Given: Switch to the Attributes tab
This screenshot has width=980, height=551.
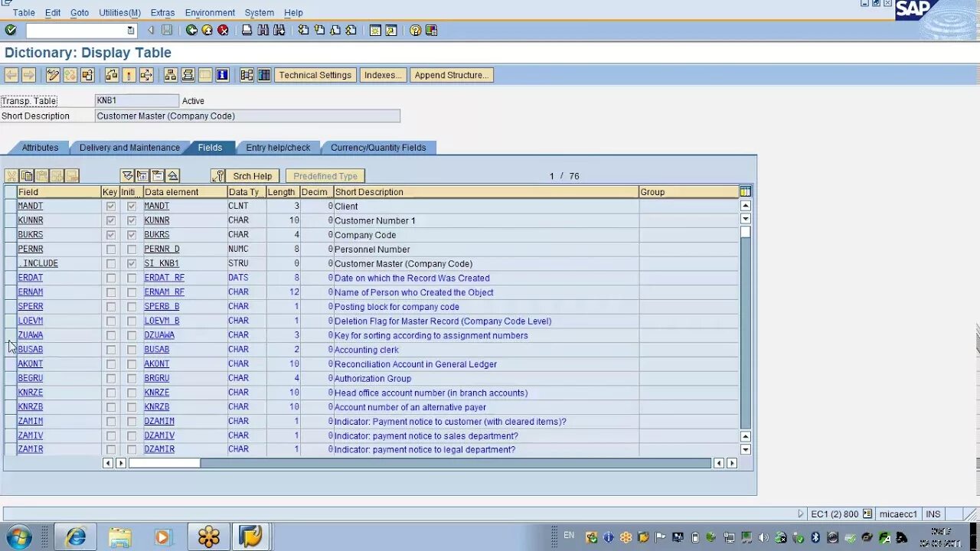Looking at the screenshot, I should pos(40,148).
